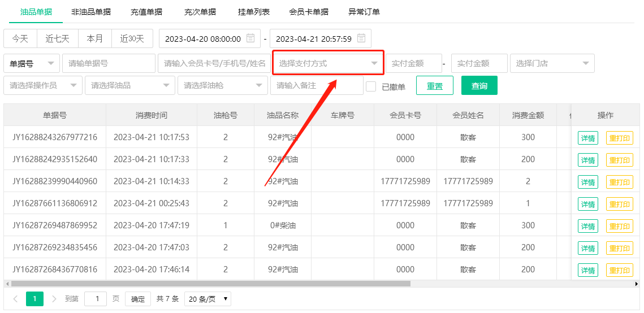Image resolution: width=644 pixels, height=313 pixels.
Task: View 详情 for order JY16287269487869952
Action: point(588,226)
